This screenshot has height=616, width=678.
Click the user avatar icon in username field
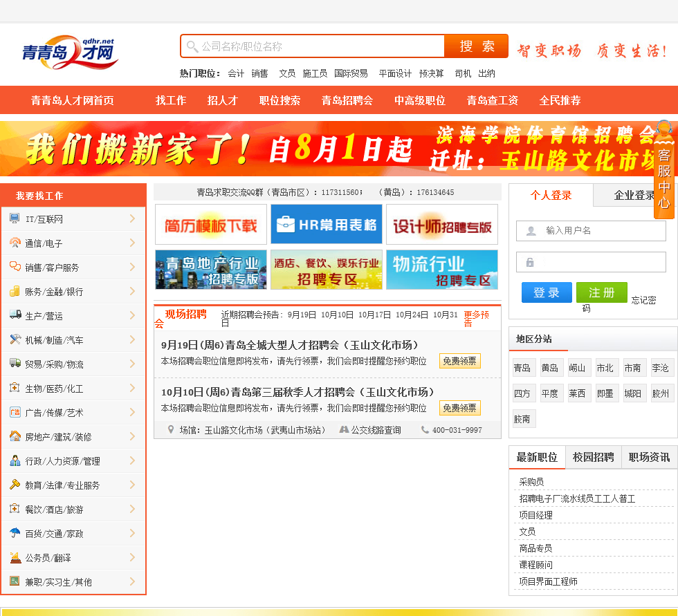(x=531, y=231)
